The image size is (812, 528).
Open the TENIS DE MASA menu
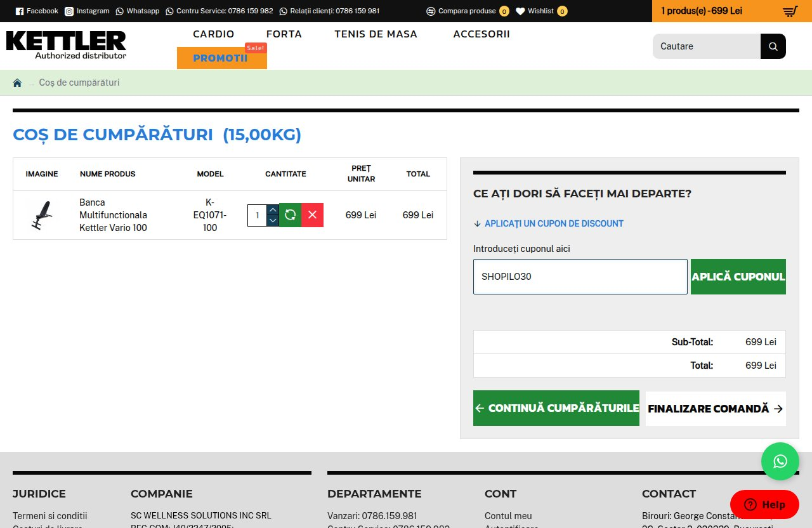(x=376, y=34)
